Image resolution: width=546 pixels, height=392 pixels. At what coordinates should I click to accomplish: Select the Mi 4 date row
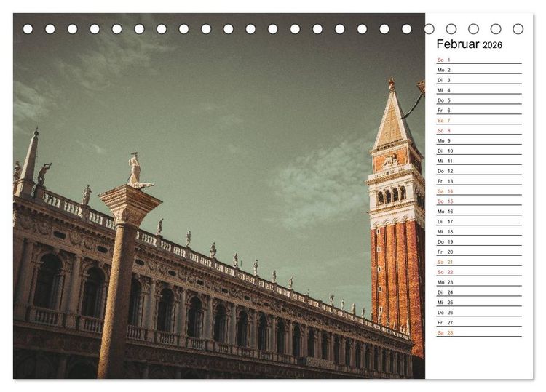point(479,90)
